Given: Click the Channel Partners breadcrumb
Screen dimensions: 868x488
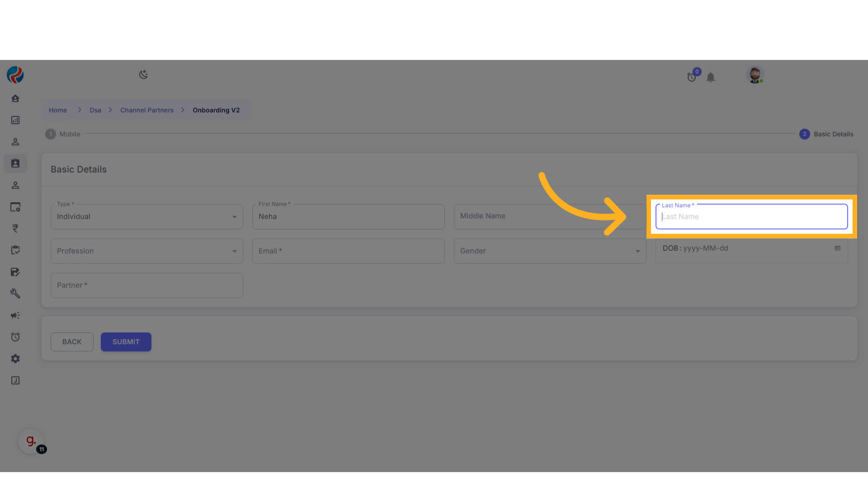Looking at the screenshot, I should pyautogui.click(x=147, y=110).
